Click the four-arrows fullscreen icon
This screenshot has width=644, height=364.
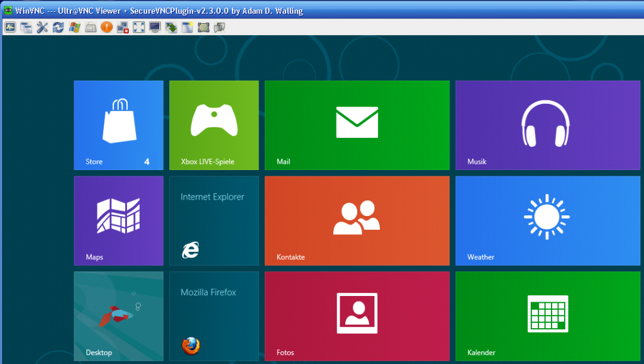pos(139,28)
